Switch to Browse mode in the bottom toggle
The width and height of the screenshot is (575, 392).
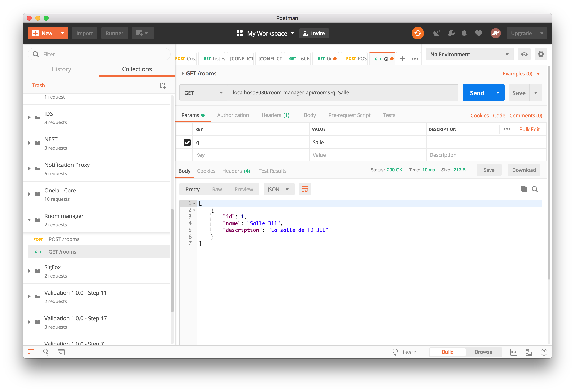click(483, 352)
